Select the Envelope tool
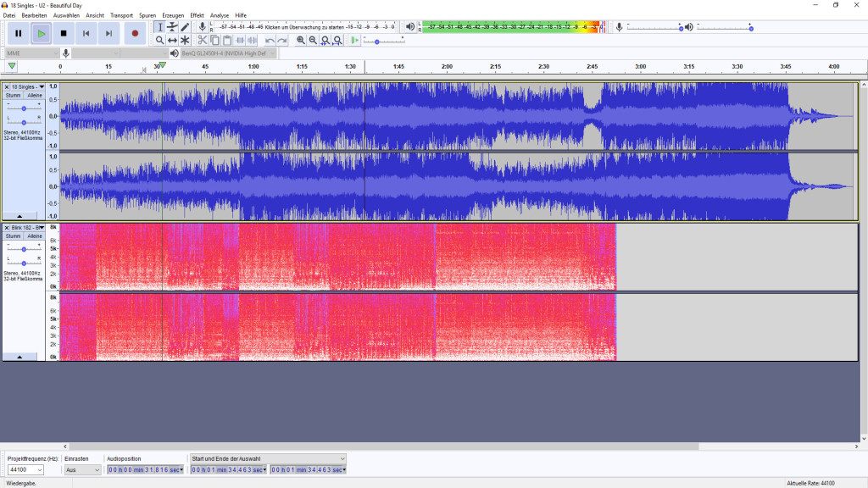The width and height of the screenshot is (868, 488). point(171,26)
